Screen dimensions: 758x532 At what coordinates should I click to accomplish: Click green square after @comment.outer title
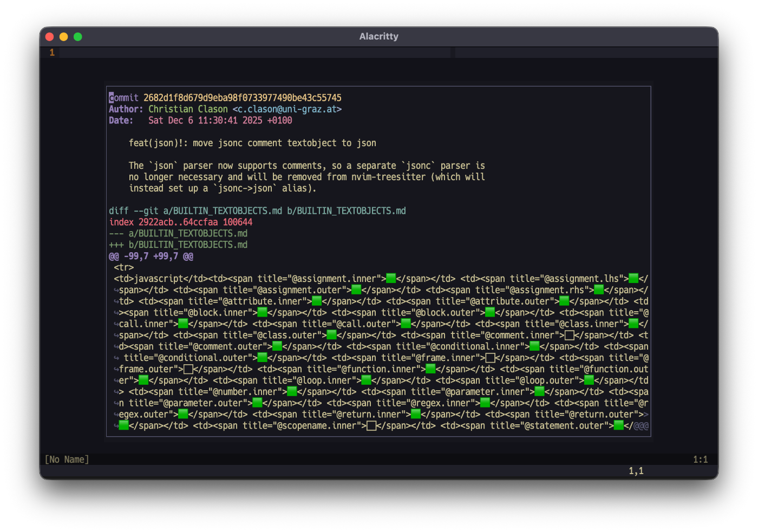[x=277, y=347]
